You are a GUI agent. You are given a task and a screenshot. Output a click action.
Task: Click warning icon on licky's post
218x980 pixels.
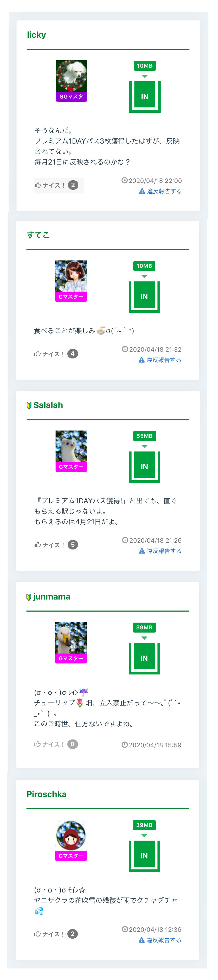(x=142, y=191)
